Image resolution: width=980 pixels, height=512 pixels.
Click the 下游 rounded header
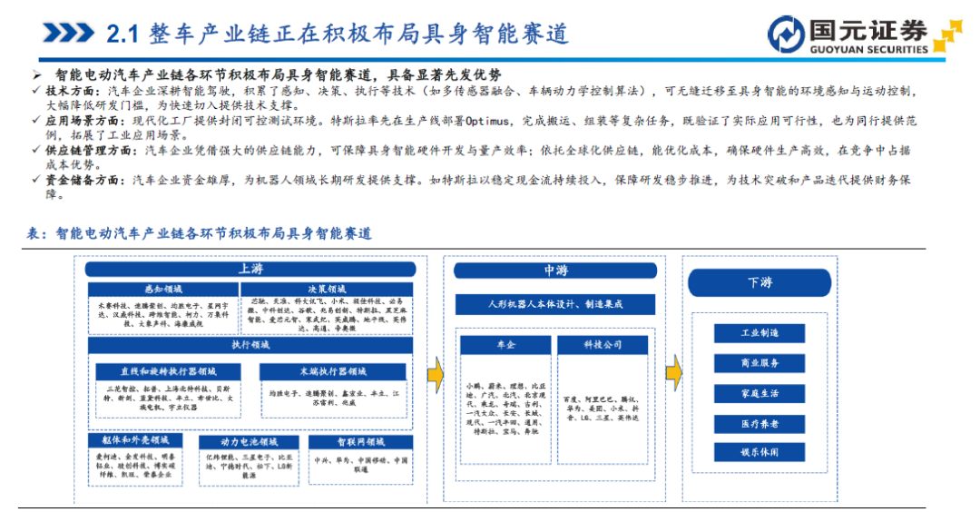[759, 282]
